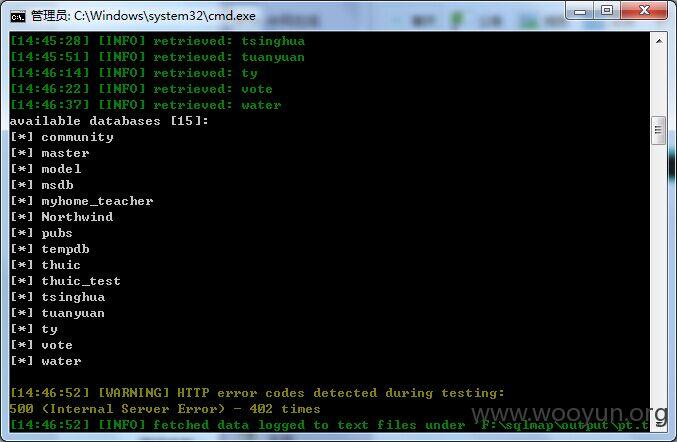677x442 pixels.
Task: Select the 'vote' entry in the database list
Action: pos(42,345)
